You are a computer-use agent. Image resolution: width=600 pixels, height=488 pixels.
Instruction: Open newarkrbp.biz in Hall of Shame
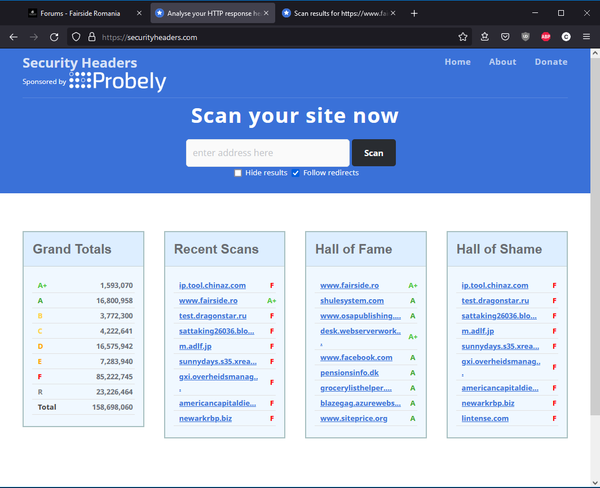pos(488,403)
